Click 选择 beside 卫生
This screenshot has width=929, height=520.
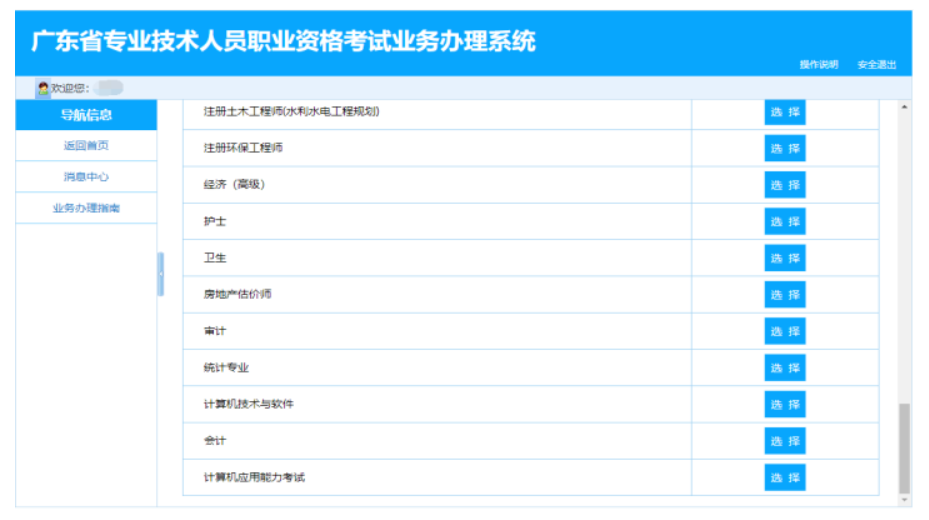coord(785,258)
